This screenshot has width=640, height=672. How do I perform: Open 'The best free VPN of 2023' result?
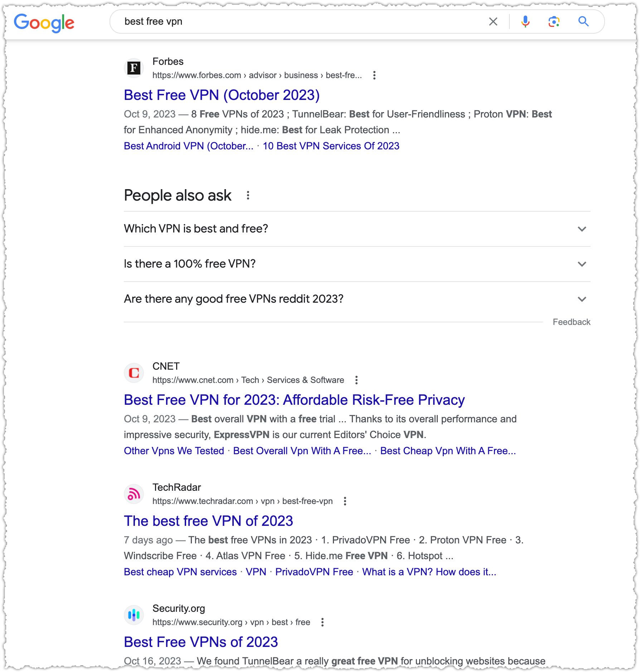point(208,521)
